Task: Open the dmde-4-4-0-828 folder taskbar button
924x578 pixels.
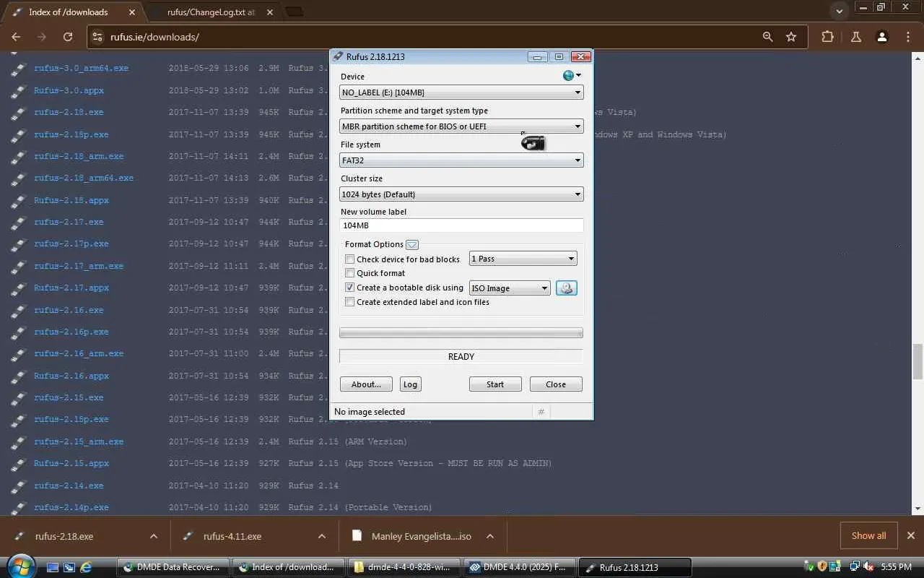Action: (x=404, y=567)
